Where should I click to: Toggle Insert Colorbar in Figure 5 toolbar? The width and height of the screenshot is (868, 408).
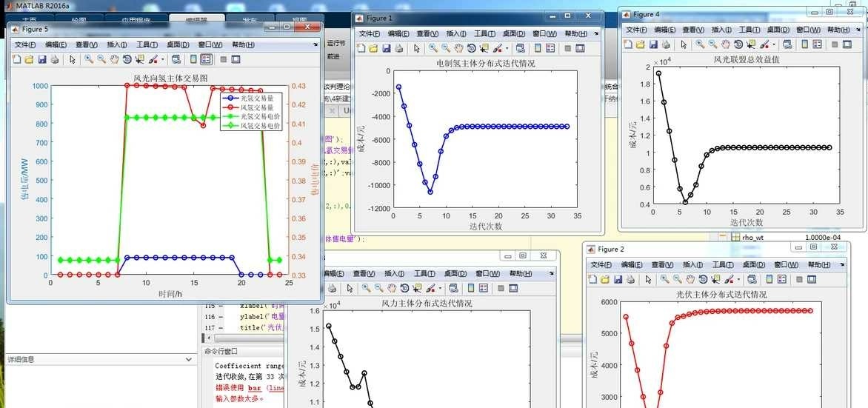click(193, 59)
